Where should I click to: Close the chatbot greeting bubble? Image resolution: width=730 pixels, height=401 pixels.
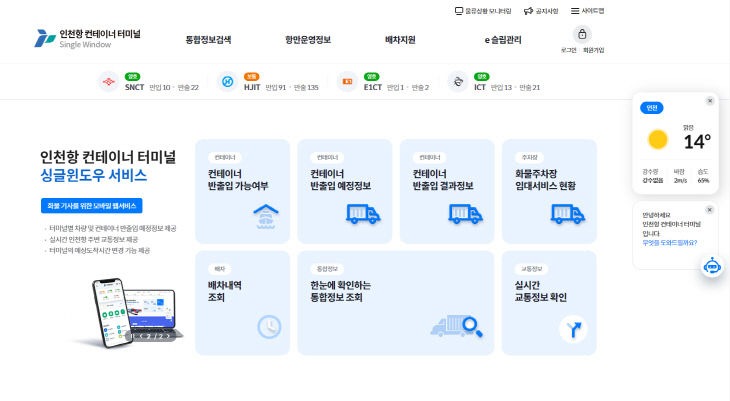coord(710,210)
